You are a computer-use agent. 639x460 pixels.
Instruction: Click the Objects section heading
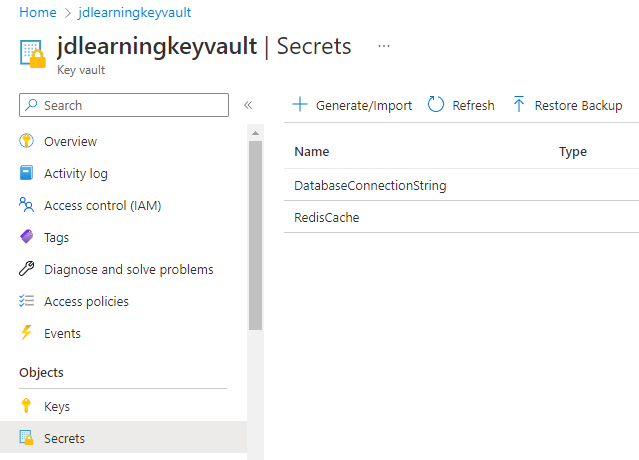41,372
